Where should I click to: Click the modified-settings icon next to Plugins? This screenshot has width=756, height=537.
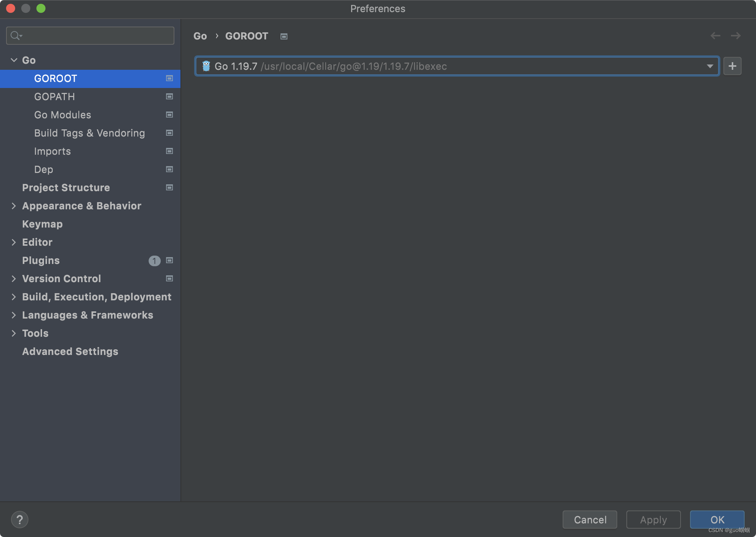pos(169,261)
